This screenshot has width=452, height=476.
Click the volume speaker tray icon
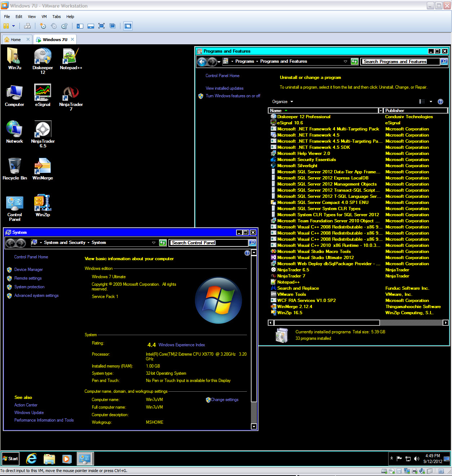pyautogui.click(x=417, y=459)
